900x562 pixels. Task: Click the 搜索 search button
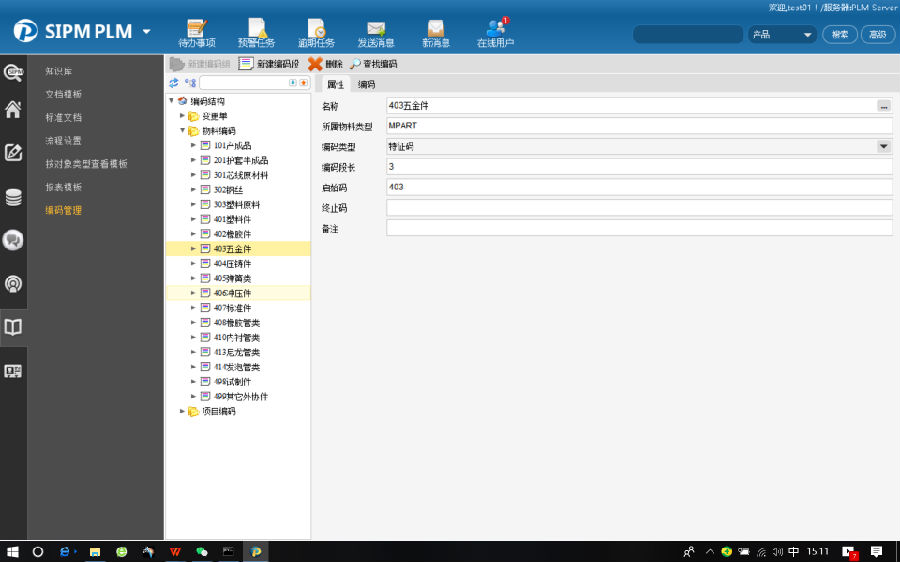click(x=840, y=35)
